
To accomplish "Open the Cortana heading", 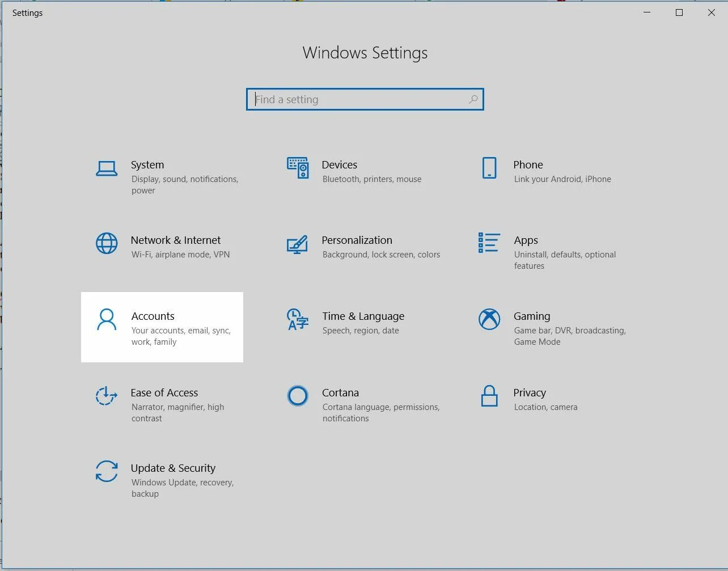I will click(341, 393).
